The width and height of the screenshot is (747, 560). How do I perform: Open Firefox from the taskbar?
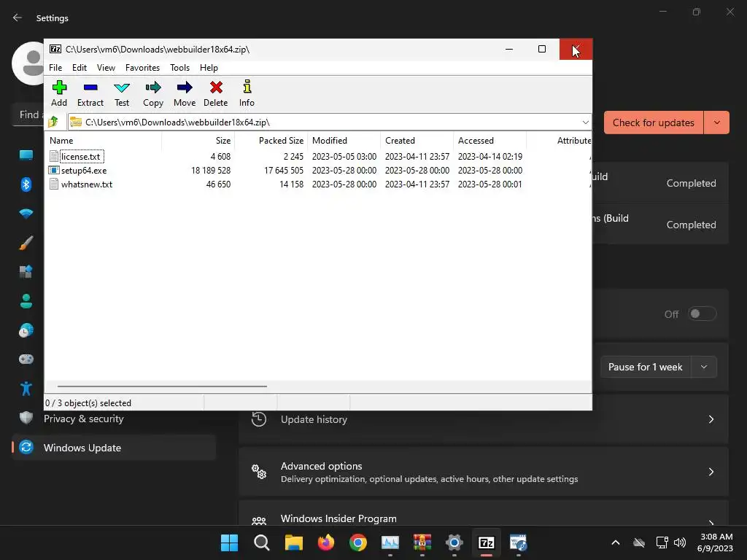coord(326,542)
